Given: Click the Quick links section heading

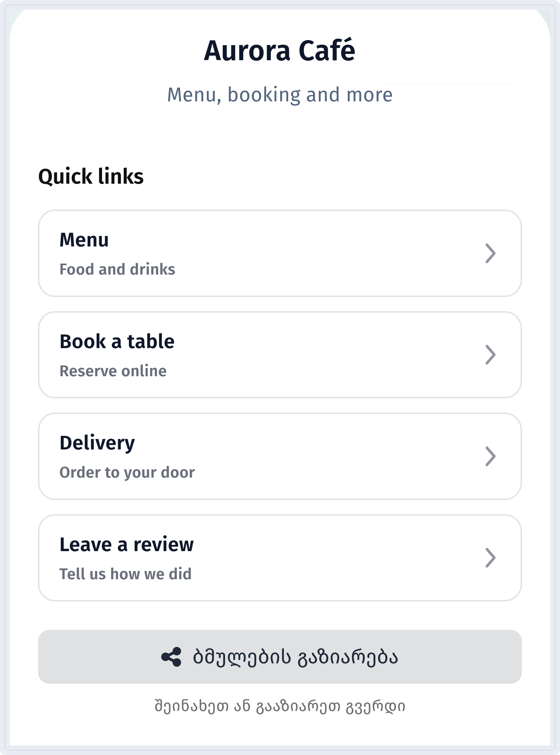Looking at the screenshot, I should [x=91, y=177].
